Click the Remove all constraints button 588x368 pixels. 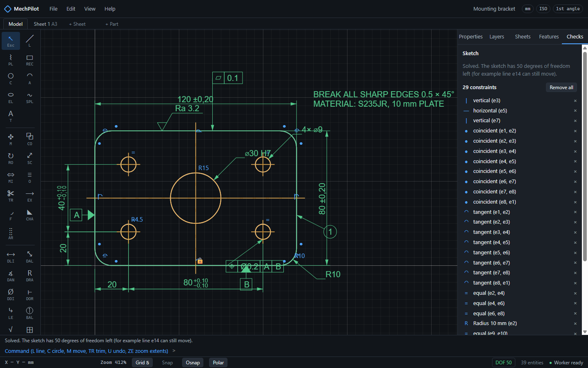tap(561, 88)
